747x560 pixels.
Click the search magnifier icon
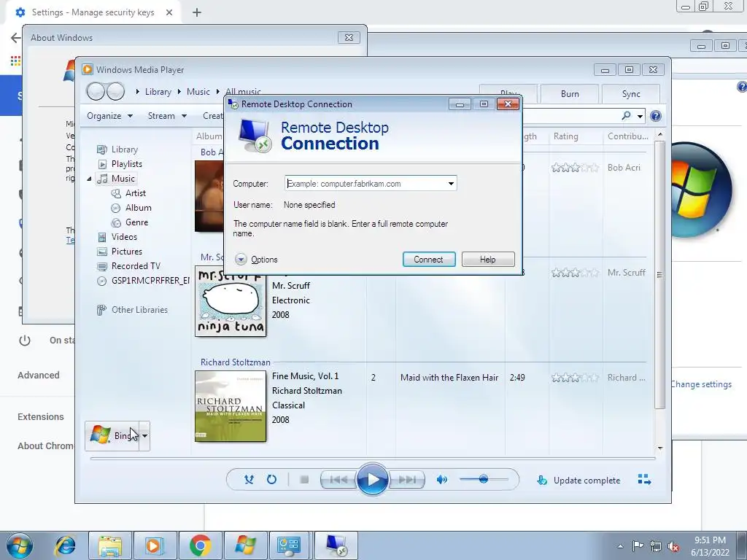tap(626, 116)
